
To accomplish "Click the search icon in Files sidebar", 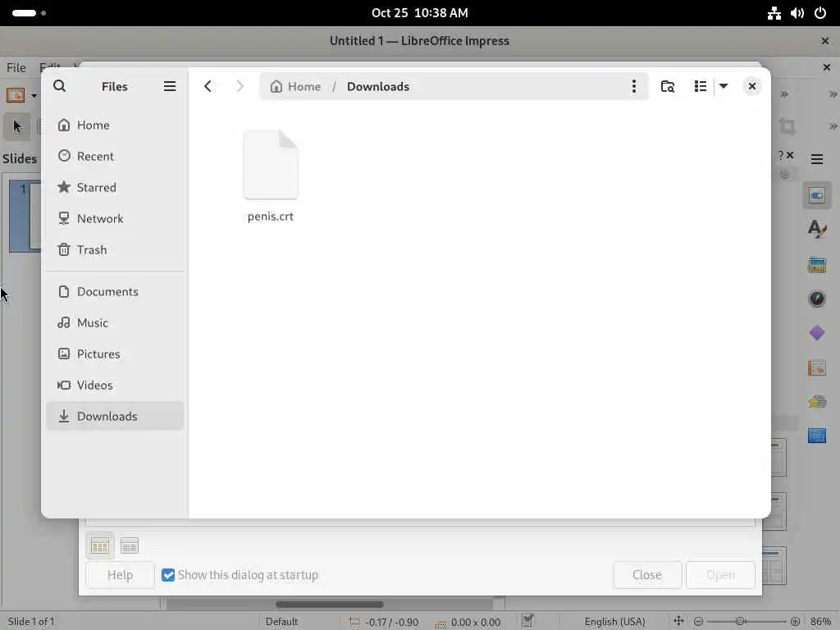I will coord(59,86).
